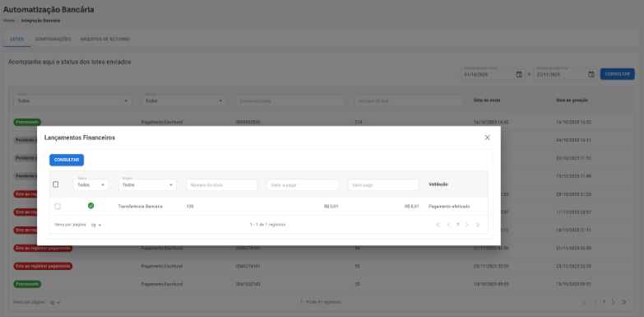Focus the Valor pago filter field
Image resolution: width=644 pixels, height=317 pixels.
[x=383, y=184]
